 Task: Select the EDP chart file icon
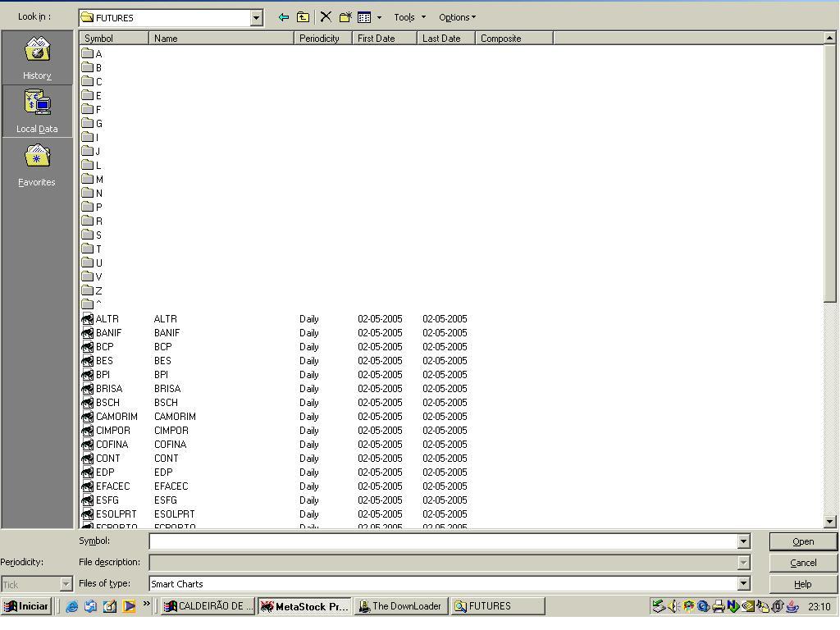pos(87,472)
